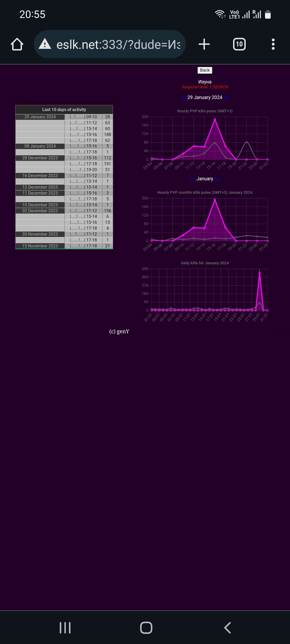Select the 02 December 2023 date cell
This screenshot has width=290, height=644.
[x=40, y=211]
